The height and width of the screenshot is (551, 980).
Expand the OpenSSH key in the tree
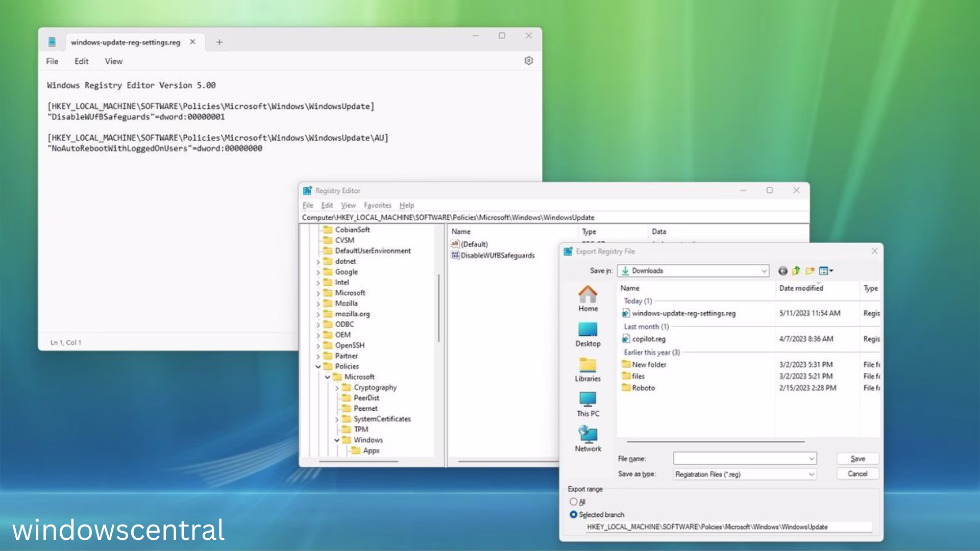pyautogui.click(x=318, y=345)
